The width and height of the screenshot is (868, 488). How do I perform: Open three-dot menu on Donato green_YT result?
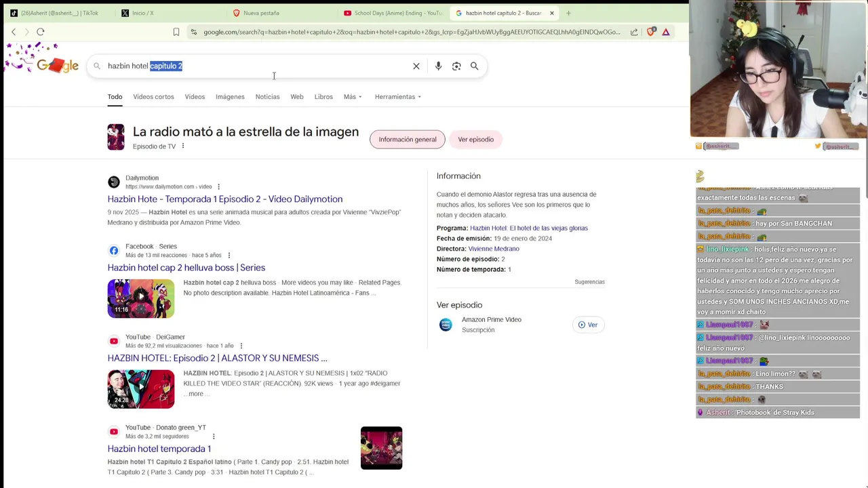click(x=214, y=436)
